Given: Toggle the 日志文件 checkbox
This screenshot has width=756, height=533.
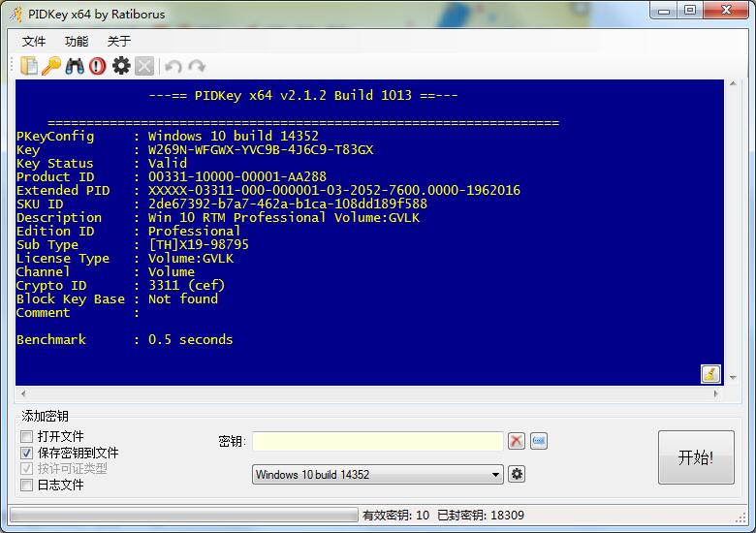Looking at the screenshot, I should (27, 485).
